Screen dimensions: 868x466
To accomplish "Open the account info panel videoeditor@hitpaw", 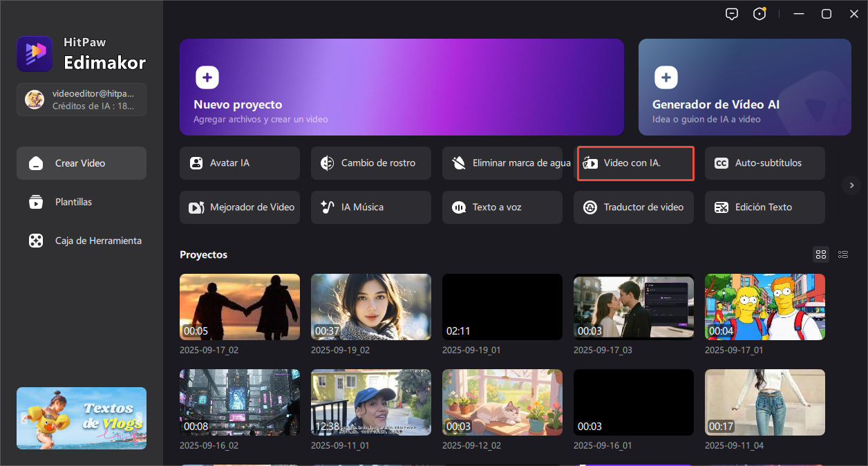I will click(x=82, y=100).
